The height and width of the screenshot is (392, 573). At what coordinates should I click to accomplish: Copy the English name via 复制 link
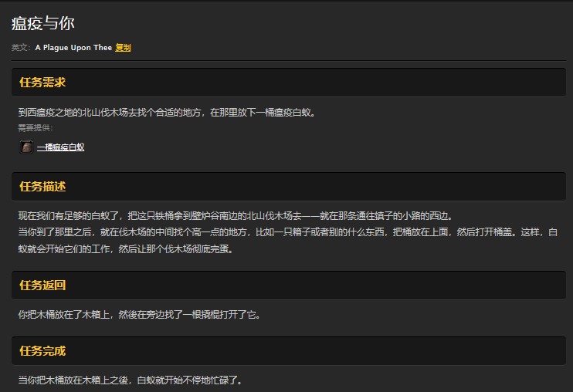click(x=123, y=48)
